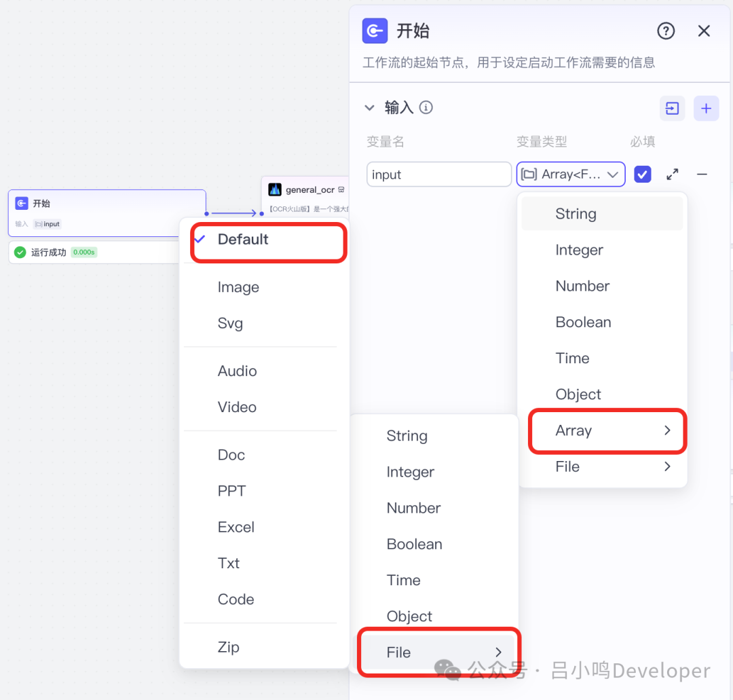
Task: Click the general_ocr plugin icon
Action: [x=275, y=189]
